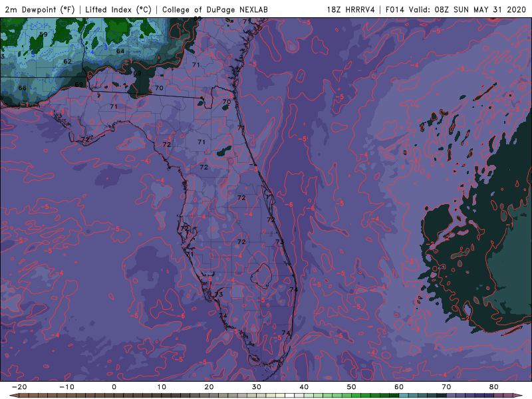Click the 62 dewpoint value on the map
The width and height of the screenshot is (532, 399).
[x=68, y=61]
